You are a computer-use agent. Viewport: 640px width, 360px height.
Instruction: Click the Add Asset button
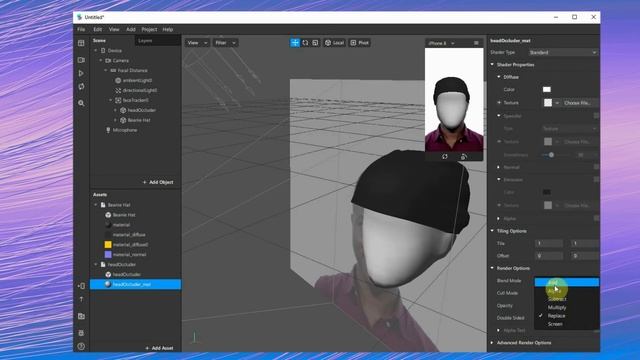(x=159, y=348)
